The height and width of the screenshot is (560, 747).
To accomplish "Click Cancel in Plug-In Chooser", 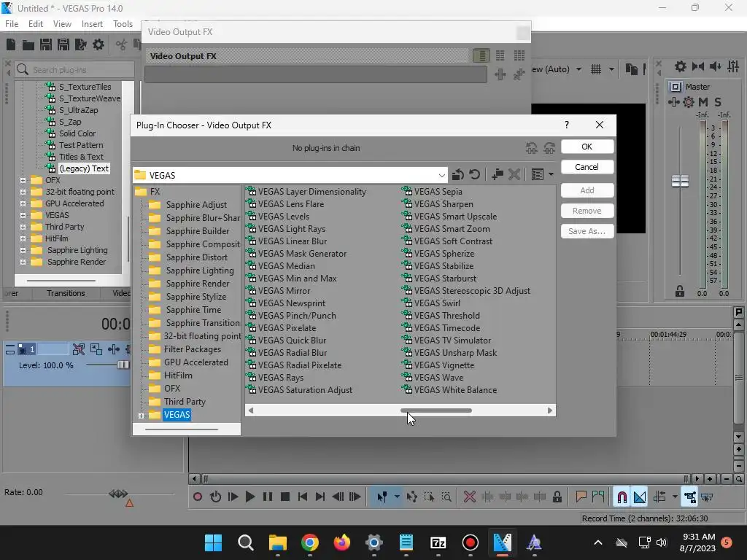I will click(587, 167).
